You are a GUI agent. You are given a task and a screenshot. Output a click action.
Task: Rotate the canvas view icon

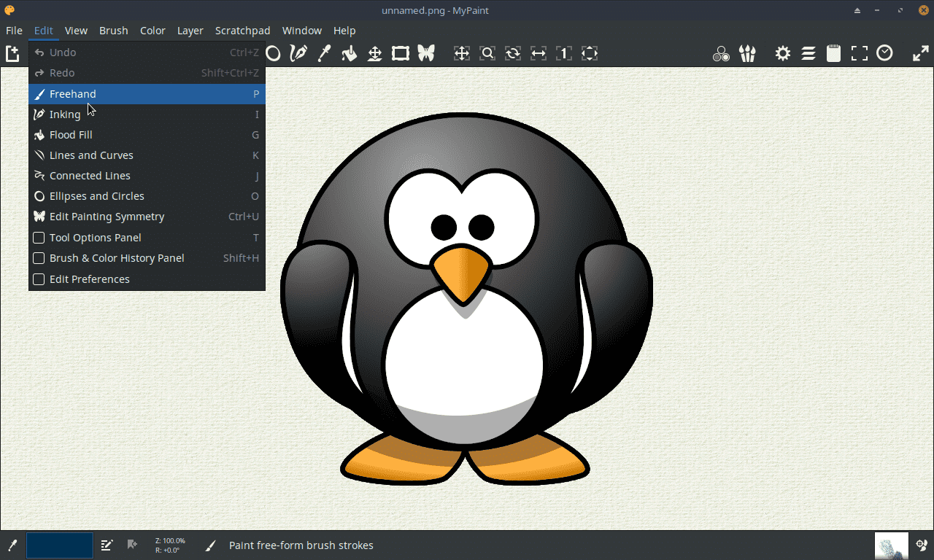pos(512,52)
